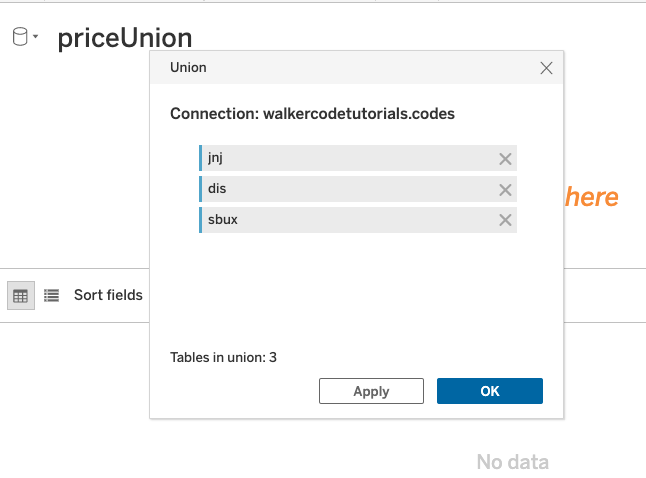
Task: Click the 'No data' placeholder area
Action: (x=513, y=462)
